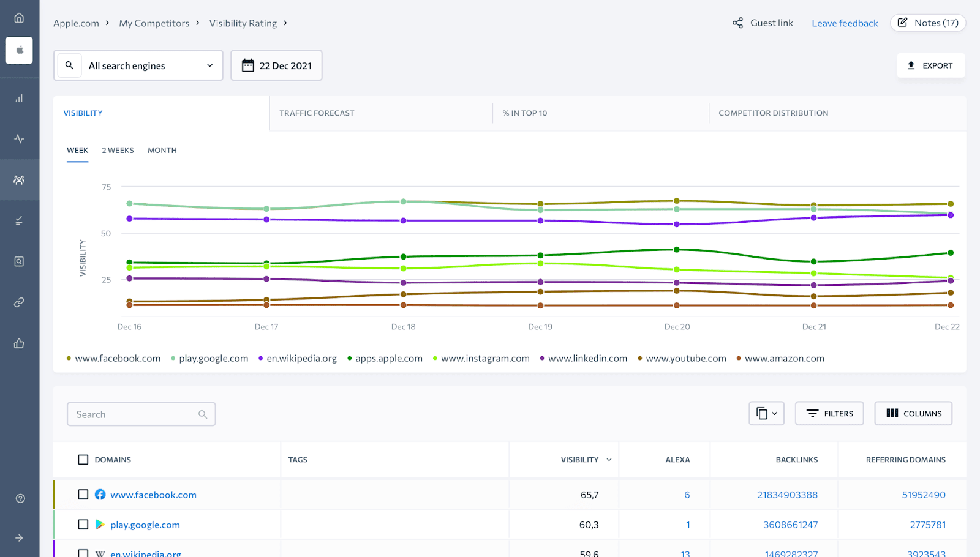980x557 pixels.
Task: Click the magnifier icon in search engines box
Action: click(x=69, y=65)
